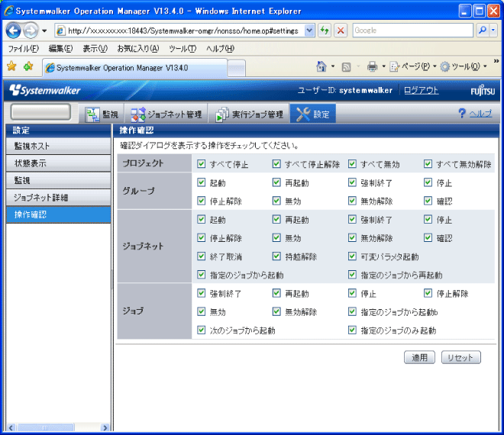Click the FUJITSU logo
This screenshot has width=504, height=435.
coord(483,91)
